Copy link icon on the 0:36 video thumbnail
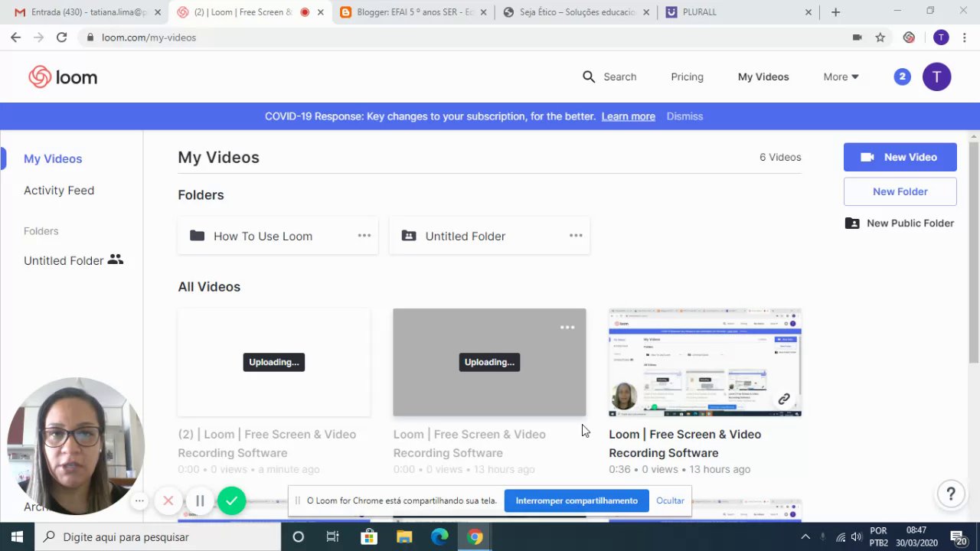Viewport: 980px width, 551px height. [784, 399]
